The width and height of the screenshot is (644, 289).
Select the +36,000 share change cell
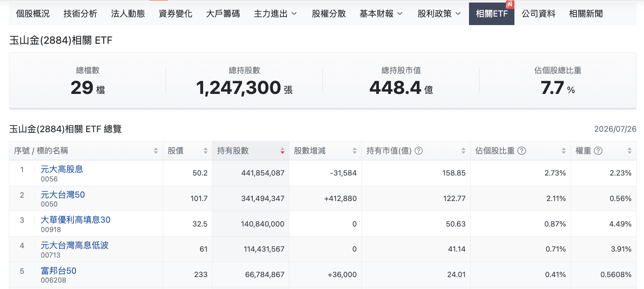pyautogui.click(x=325, y=275)
